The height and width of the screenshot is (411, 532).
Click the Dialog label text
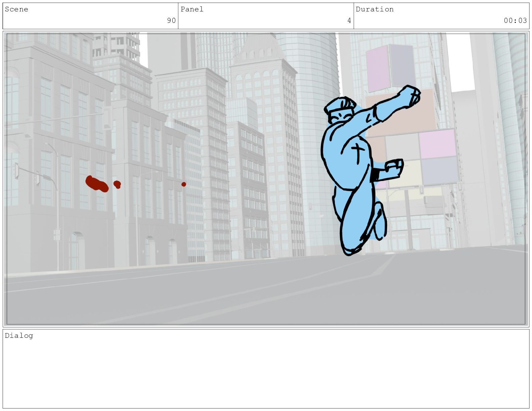(19, 335)
